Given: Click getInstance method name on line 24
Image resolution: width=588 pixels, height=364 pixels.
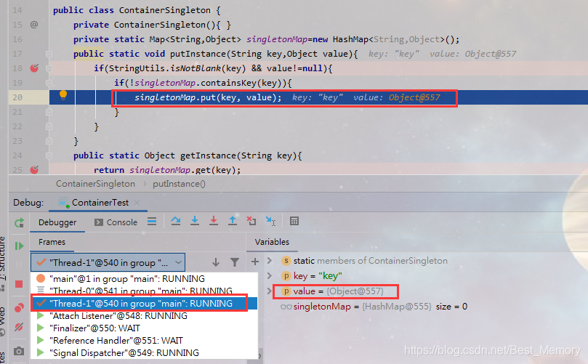Looking at the screenshot, I should tap(208, 155).
